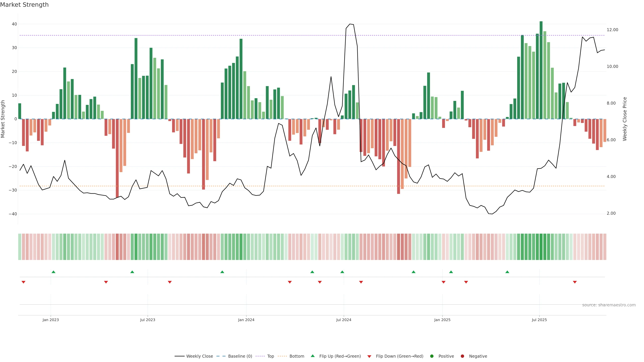Click the source sharemaestro.com text
Screen dimensions: 644x362
[x=609, y=305]
